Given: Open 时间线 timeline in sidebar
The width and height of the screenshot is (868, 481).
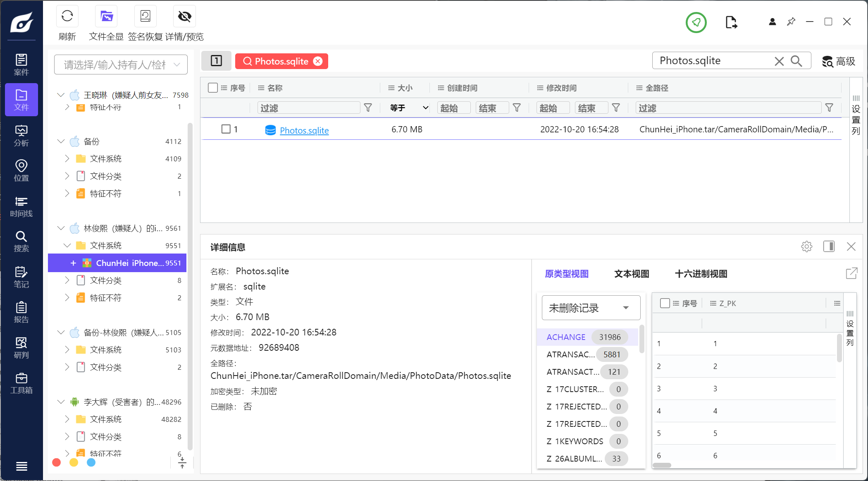Looking at the screenshot, I should [21, 206].
